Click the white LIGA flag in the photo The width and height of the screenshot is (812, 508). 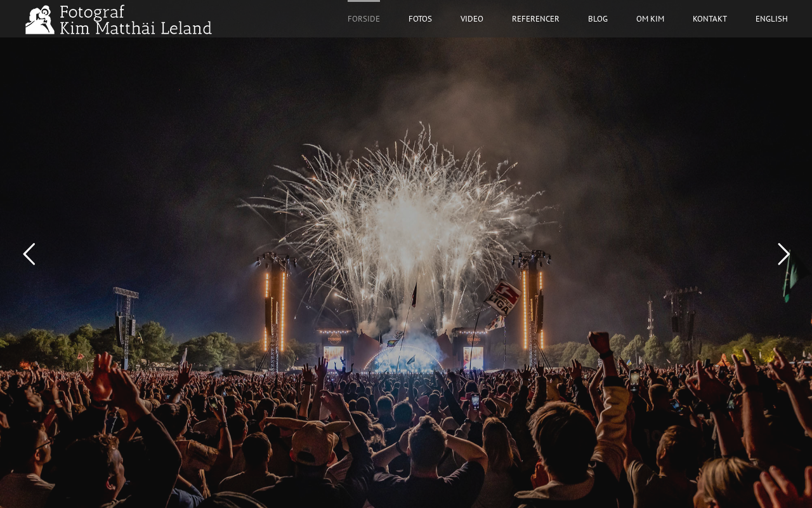tap(503, 297)
